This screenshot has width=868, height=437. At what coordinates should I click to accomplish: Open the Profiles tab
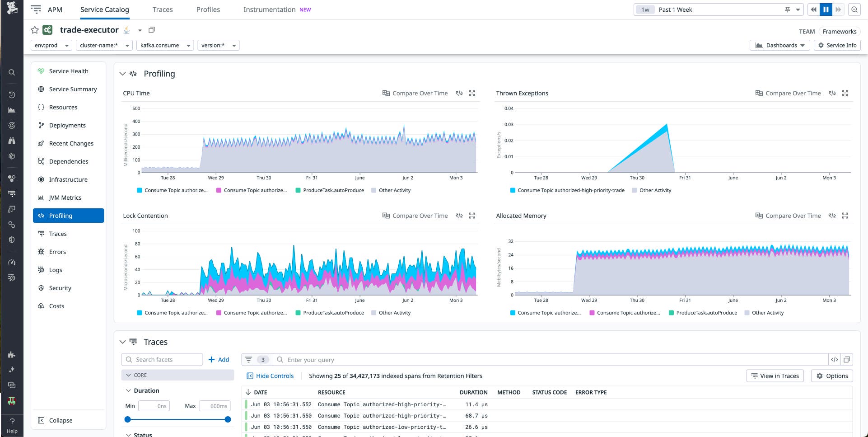[208, 9]
